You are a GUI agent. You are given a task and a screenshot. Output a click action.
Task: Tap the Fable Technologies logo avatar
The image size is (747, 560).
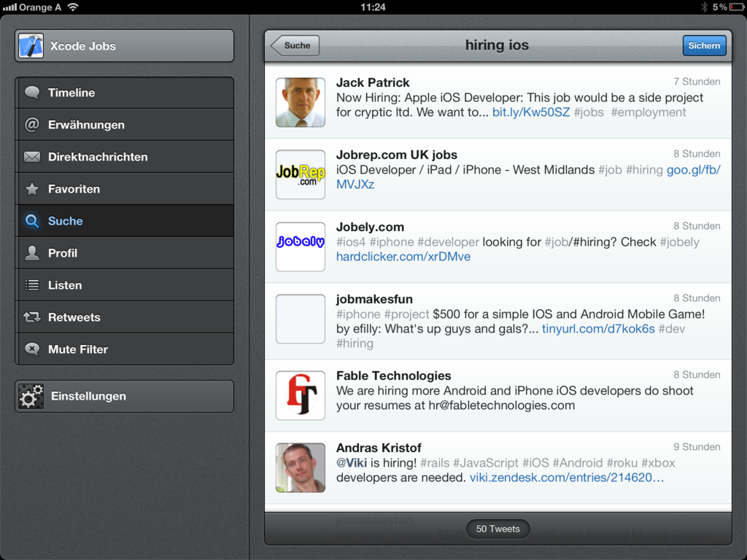click(x=301, y=395)
